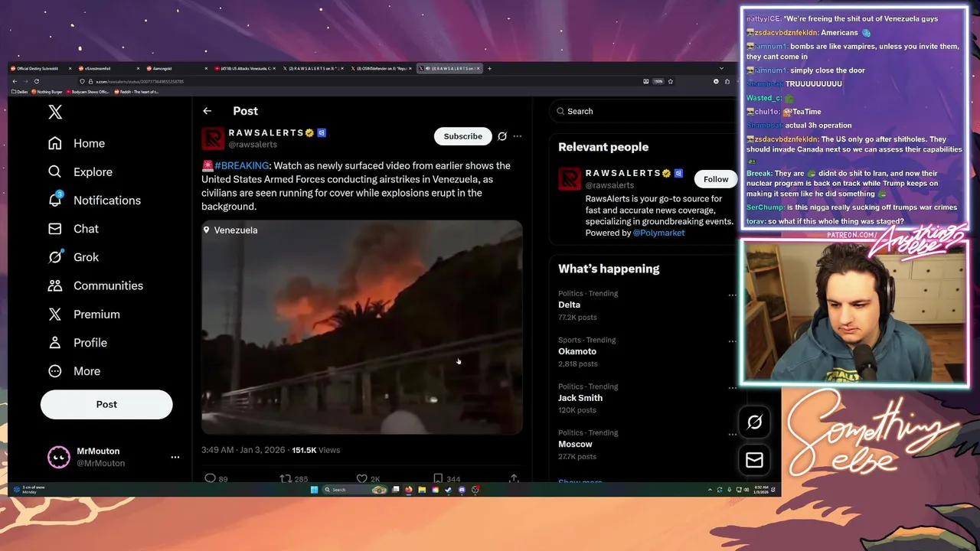Image resolution: width=980 pixels, height=551 pixels.
Task: Click the share icon under the post
Action: pos(514,478)
